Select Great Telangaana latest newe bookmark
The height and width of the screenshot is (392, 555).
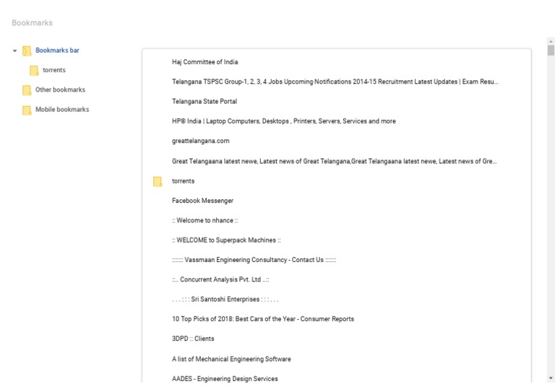(335, 161)
